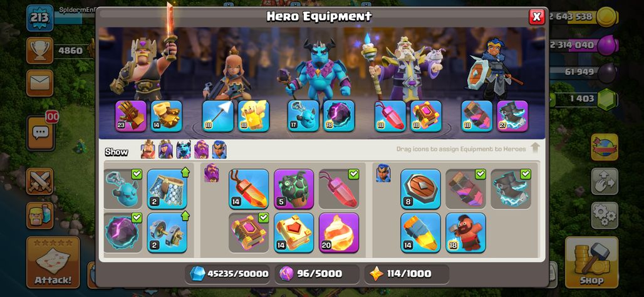
Task: Select the equipped henchmen puppet with checkmark
Action: click(123, 189)
